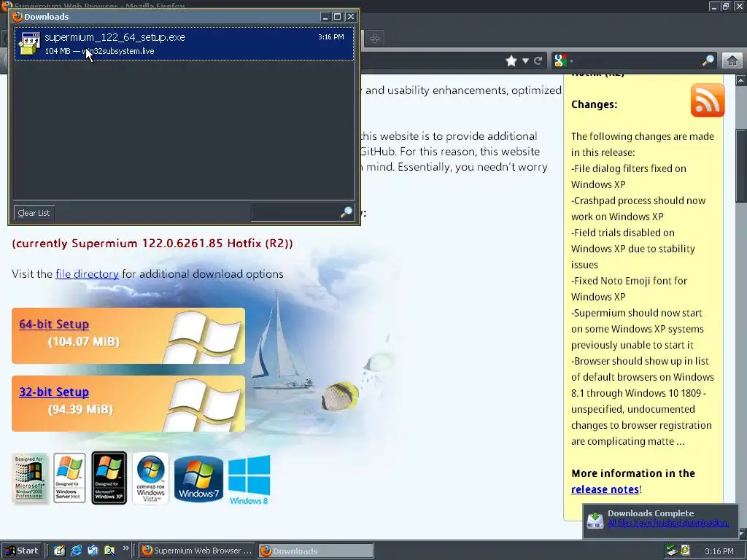The width and height of the screenshot is (747, 560).
Task: Click the setup.exe installer file icon
Action: coord(29,44)
